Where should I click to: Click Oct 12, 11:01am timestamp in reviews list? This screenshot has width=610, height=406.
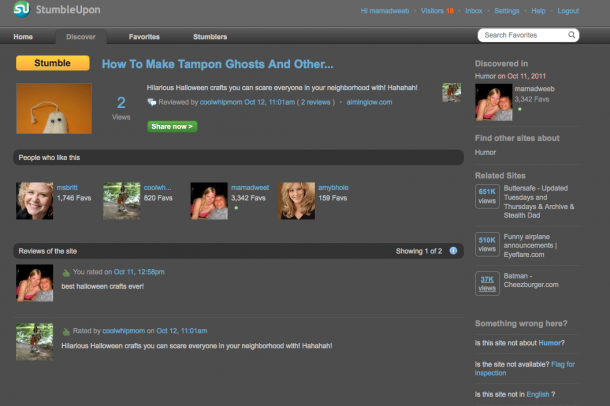[182, 331]
